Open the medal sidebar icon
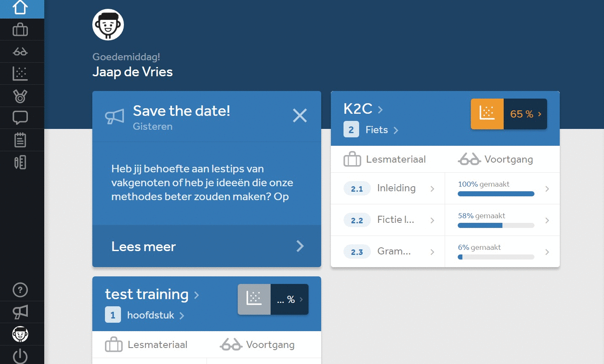This screenshot has height=364, width=604. point(20,96)
